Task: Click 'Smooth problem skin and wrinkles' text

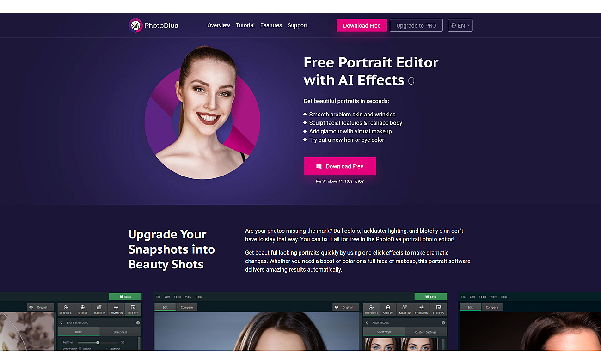Action: coord(352,115)
